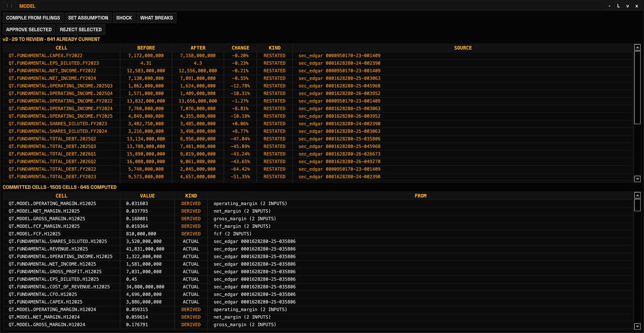Image resolution: width=644 pixels, height=333 pixels.
Task: Select the QT.FUNDAMENTAL.CAPEX.FY2022 review row
Action: [x=318, y=55]
